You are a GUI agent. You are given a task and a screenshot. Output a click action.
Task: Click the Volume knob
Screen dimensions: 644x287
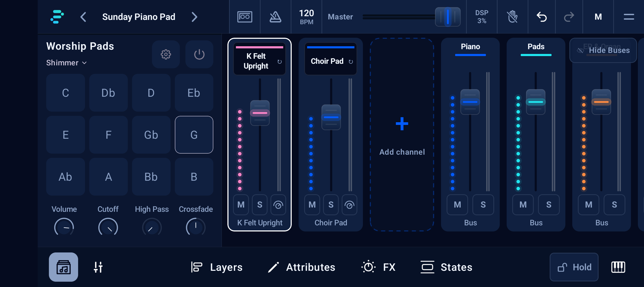point(64,227)
